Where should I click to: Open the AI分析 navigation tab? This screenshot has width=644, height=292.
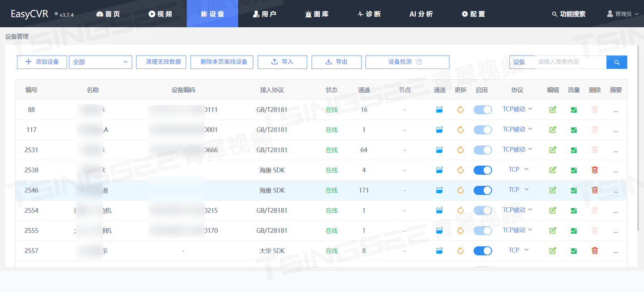(x=421, y=14)
